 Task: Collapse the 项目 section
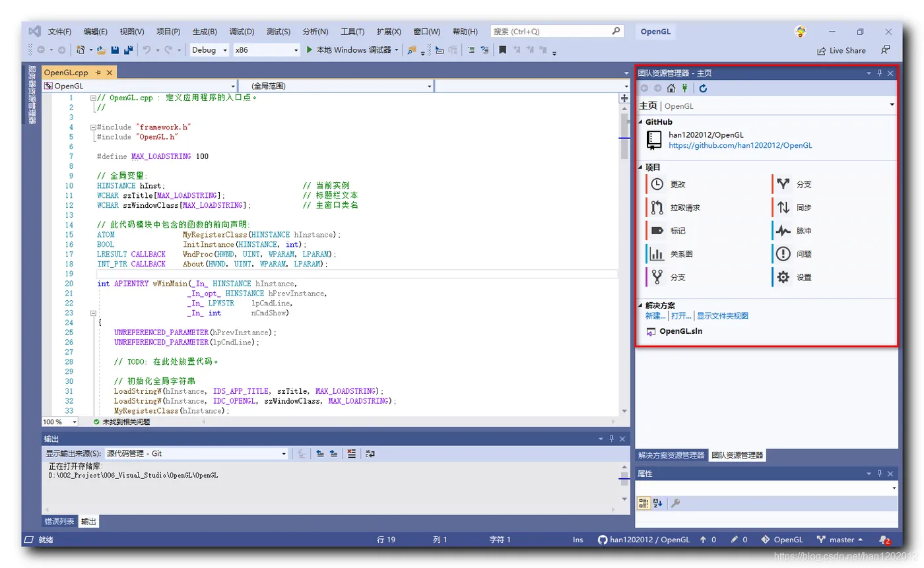(x=641, y=168)
